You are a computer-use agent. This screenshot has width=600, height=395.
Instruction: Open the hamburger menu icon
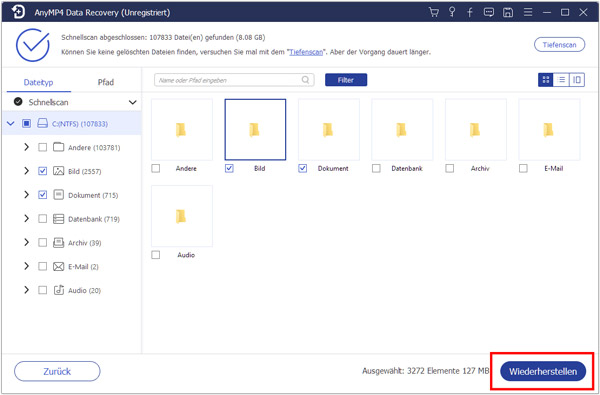528,12
